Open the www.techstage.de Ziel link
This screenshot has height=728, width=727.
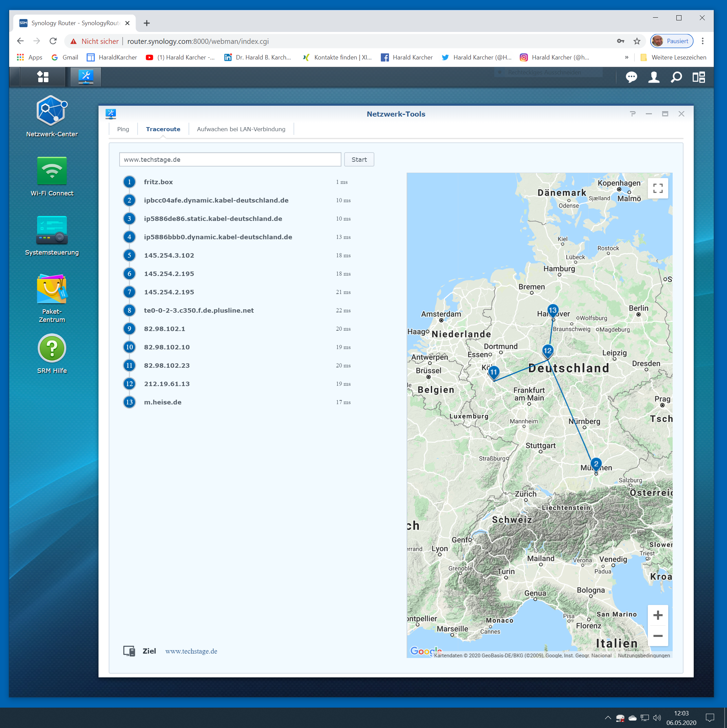(191, 651)
